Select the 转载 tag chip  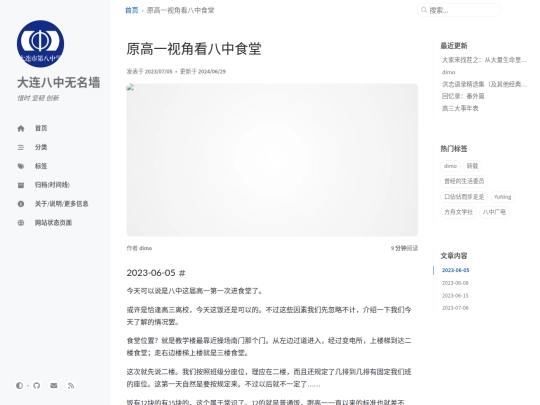tap(472, 166)
